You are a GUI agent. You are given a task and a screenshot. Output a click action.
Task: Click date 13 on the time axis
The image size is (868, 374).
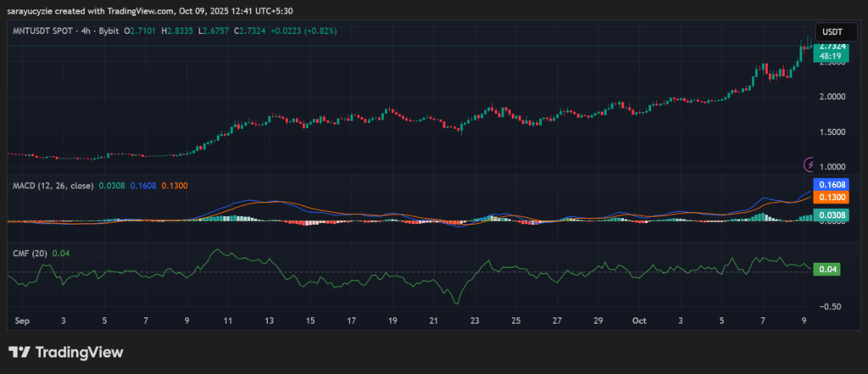pyautogui.click(x=270, y=322)
